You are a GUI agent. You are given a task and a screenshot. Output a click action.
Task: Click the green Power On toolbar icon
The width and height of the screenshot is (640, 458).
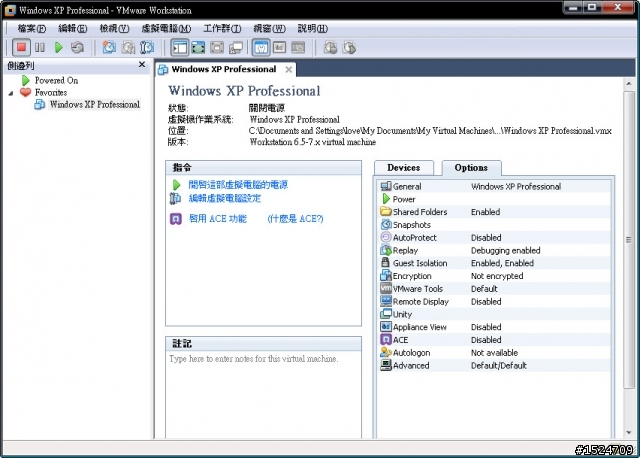[x=58, y=48]
